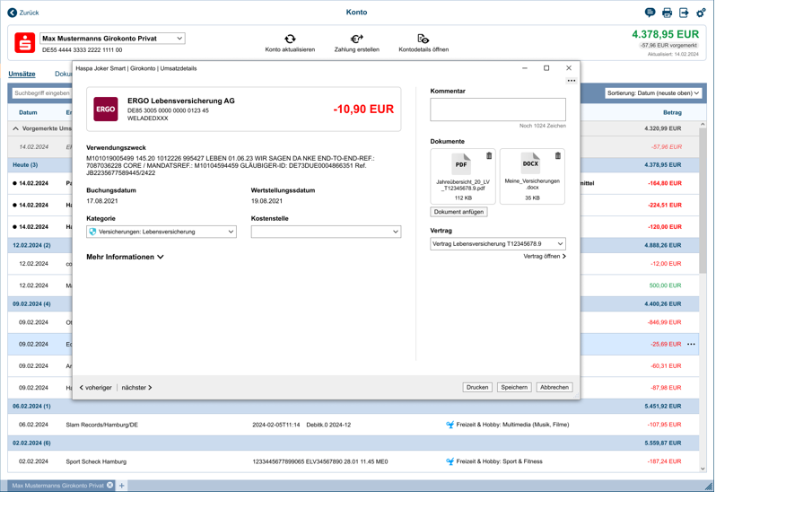
Task: Click the Speichern button
Action: point(514,387)
